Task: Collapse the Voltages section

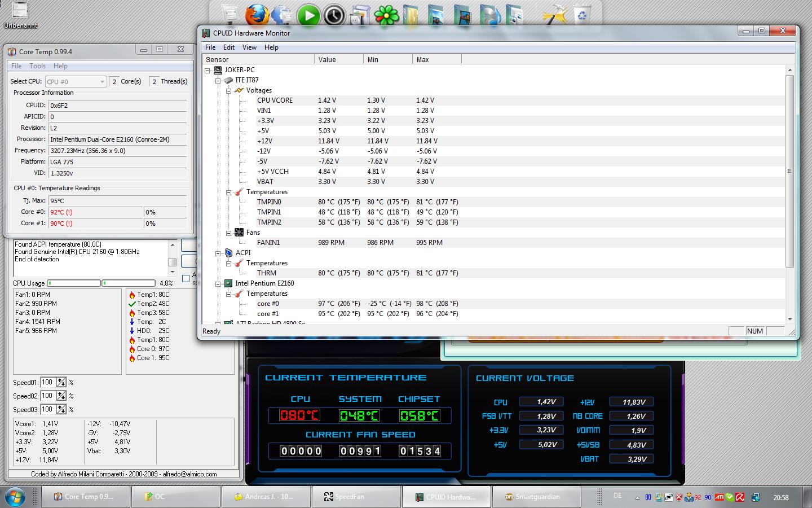Action: point(229,90)
